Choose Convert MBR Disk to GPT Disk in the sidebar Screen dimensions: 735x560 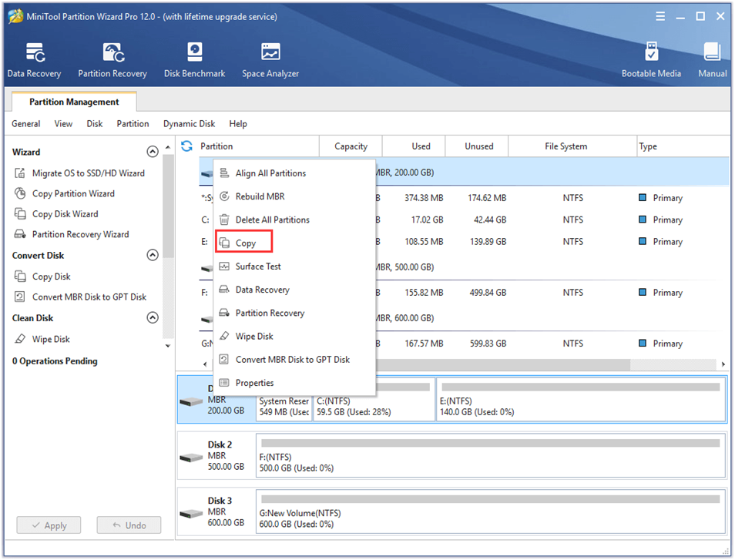click(x=80, y=297)
